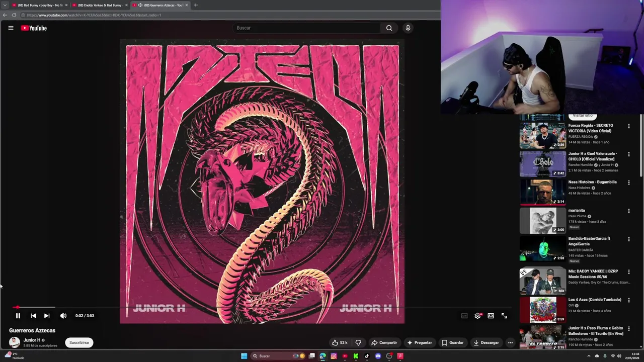Image resolution: width=644 pixels, height=362 pixels.
Task: Click the search magnifier button
Action: pyautogui.click(x=389, y=28)
